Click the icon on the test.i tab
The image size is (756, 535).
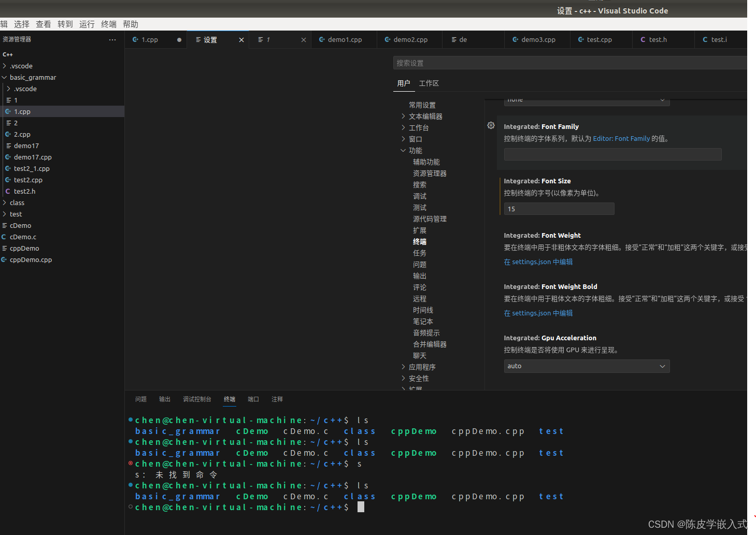point(705,39)
